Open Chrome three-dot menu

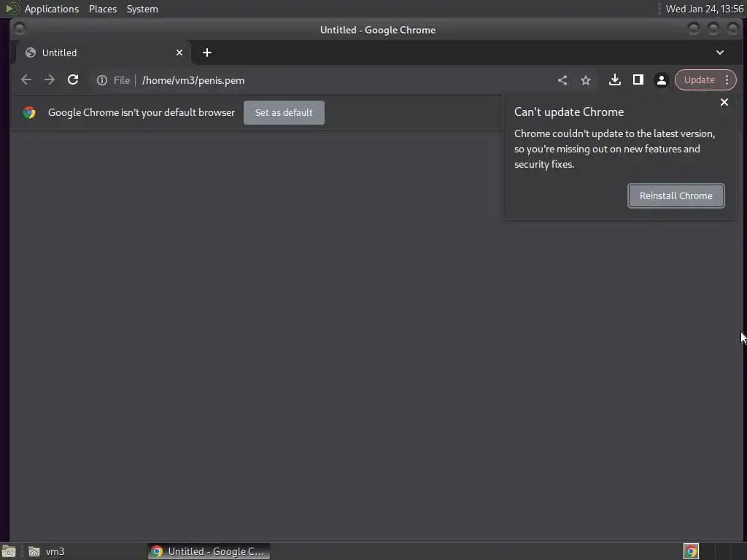coord(727,80)
